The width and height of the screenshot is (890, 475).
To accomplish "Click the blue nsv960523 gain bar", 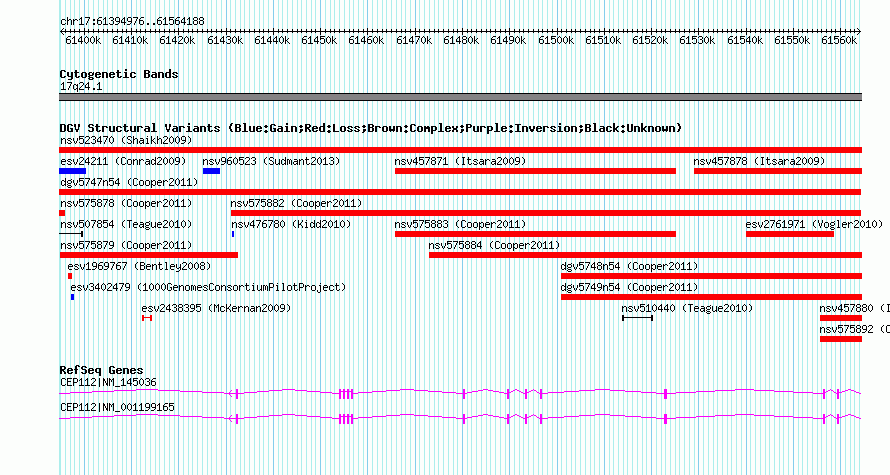I will [x=211, y=171].
